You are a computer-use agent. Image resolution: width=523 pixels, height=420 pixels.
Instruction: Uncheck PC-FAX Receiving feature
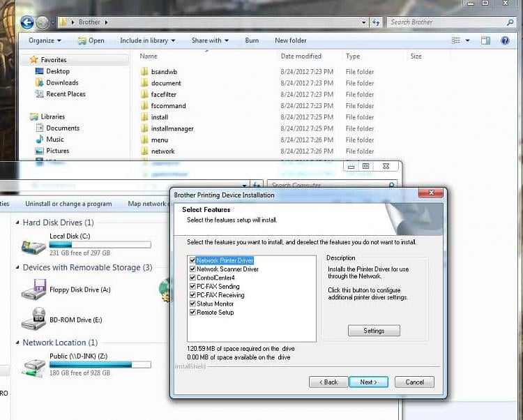[192, 295]
